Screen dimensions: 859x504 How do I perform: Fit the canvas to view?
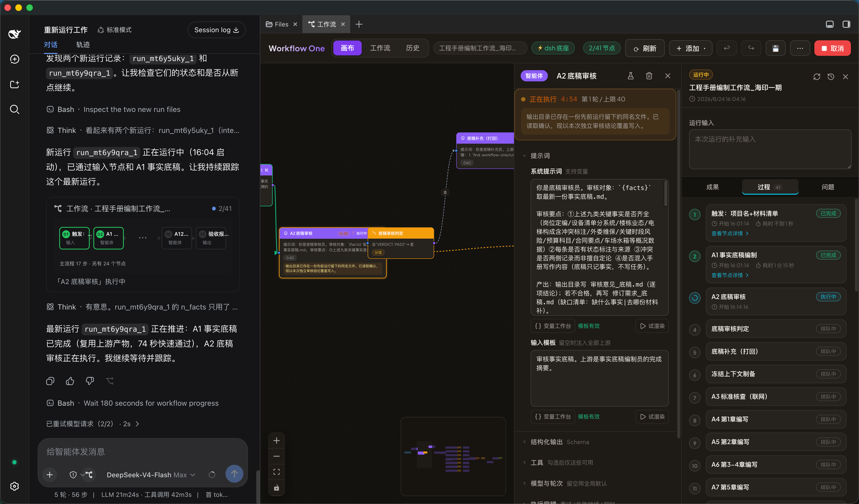[277, 472]
